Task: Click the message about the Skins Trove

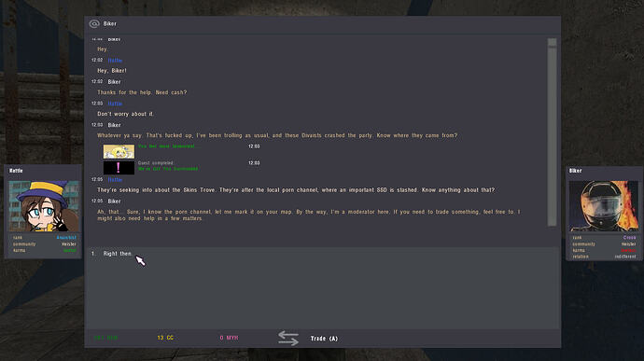Action: 296,189
